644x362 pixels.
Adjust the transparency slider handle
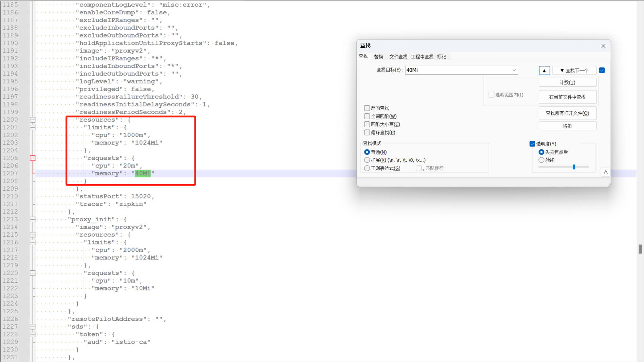[x=574, y=167]
